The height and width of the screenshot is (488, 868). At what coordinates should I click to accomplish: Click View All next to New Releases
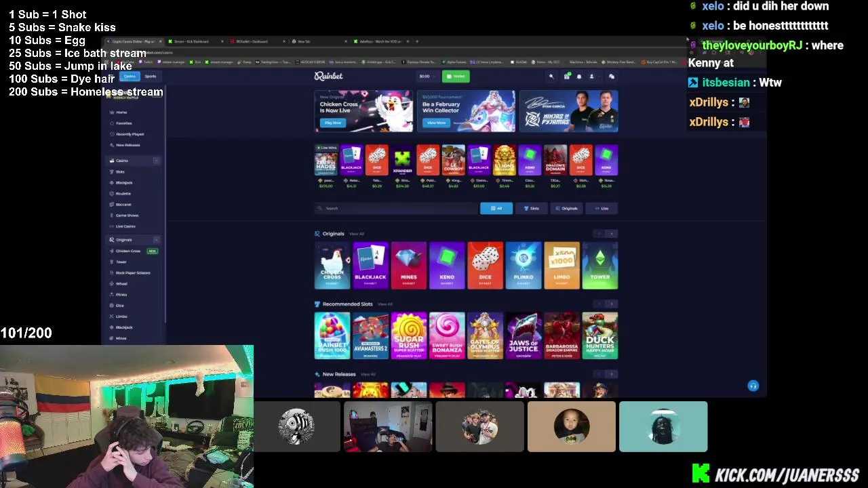(x=368, y=374)
